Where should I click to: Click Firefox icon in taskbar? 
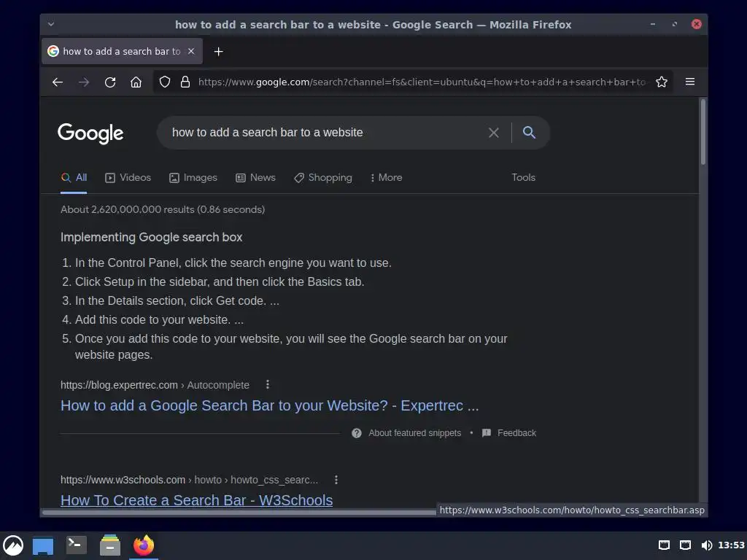[144, 545]
